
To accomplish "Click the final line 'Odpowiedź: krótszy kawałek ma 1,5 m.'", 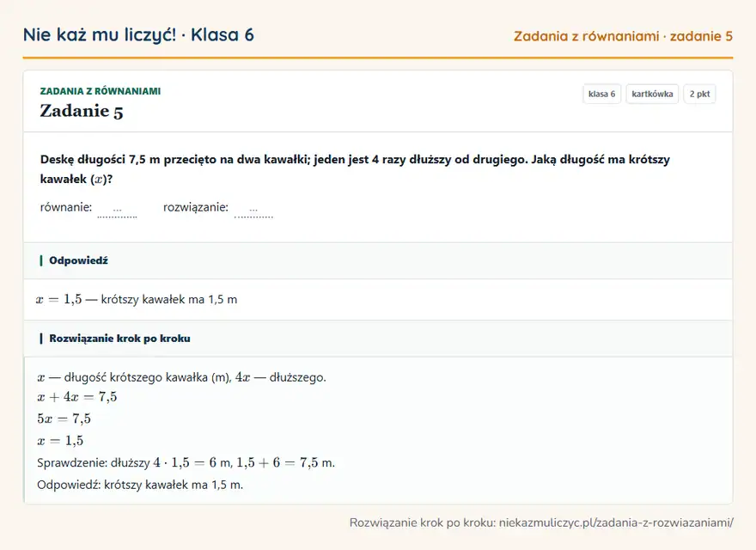I will (140, 485).
